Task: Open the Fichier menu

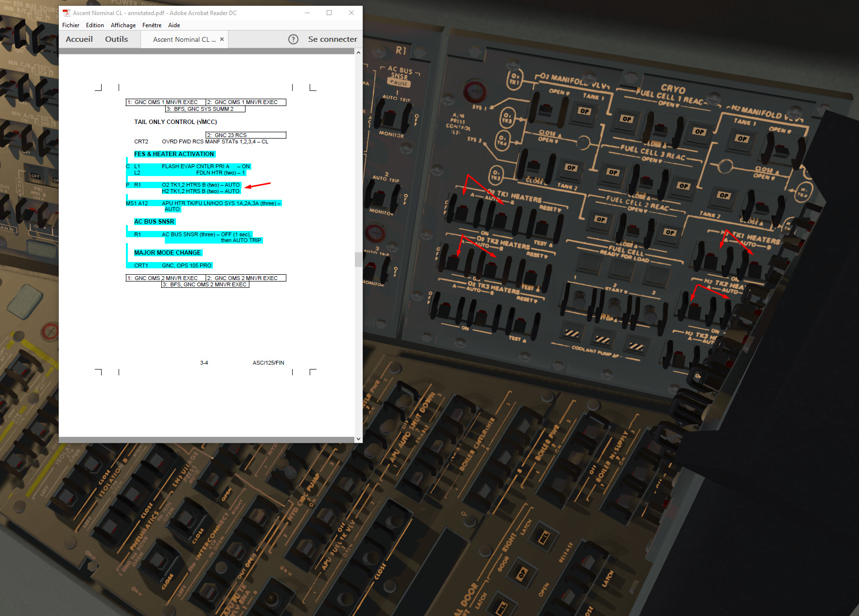Action: click(x=70, y=25)
